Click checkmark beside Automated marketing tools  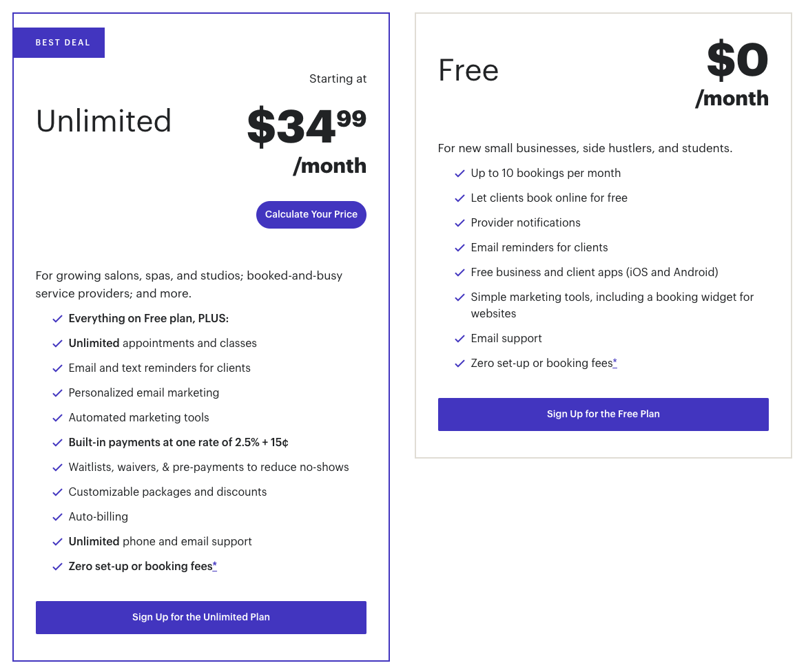[x=58, y=418]
